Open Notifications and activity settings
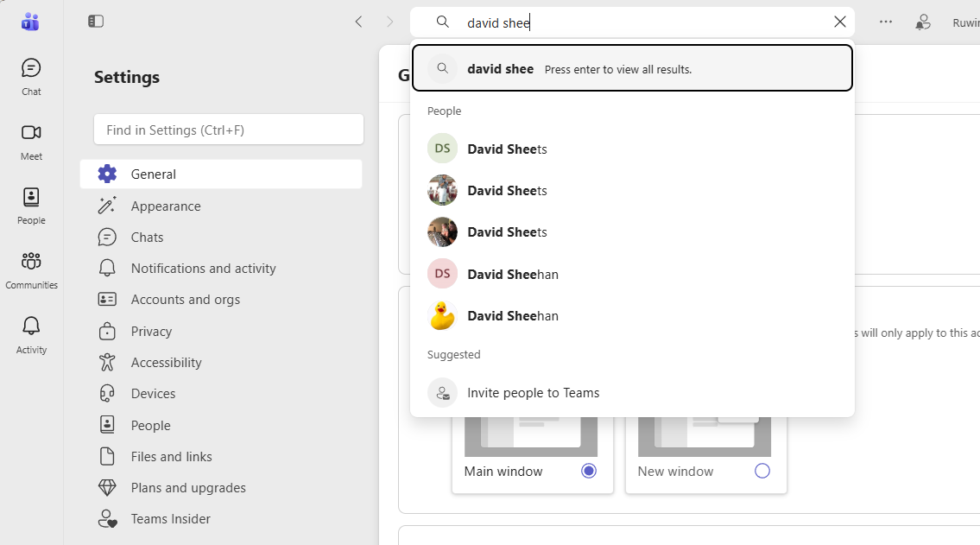This screenshot has width=980, height=545. tap(221, 268)
